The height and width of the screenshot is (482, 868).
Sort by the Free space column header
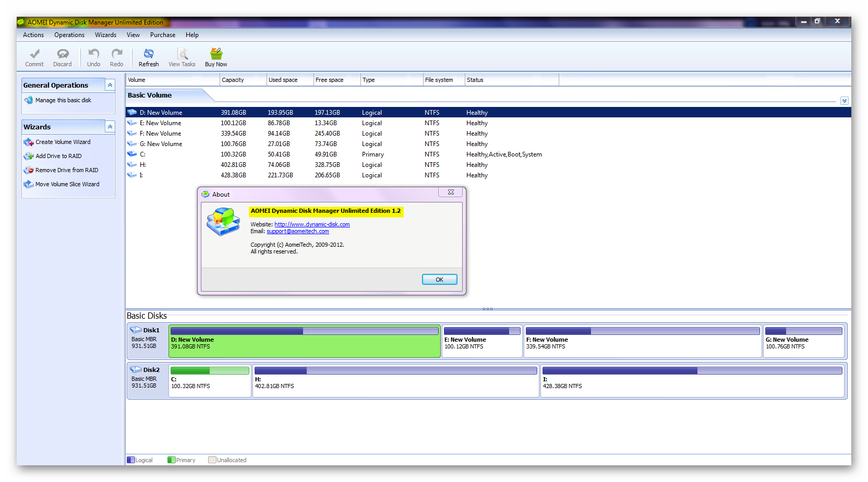click(x=337, y=80)
